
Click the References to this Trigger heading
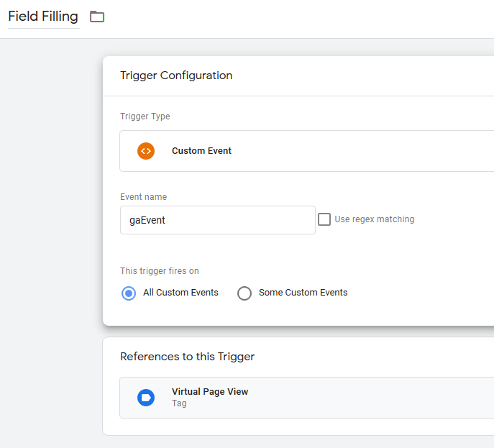point(188,357)
